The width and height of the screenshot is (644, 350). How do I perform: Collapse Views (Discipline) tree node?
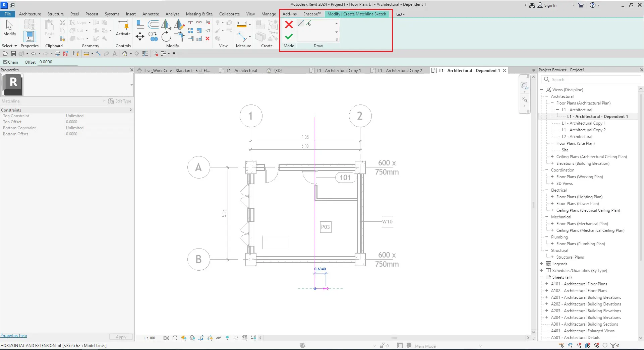(541, 90)
